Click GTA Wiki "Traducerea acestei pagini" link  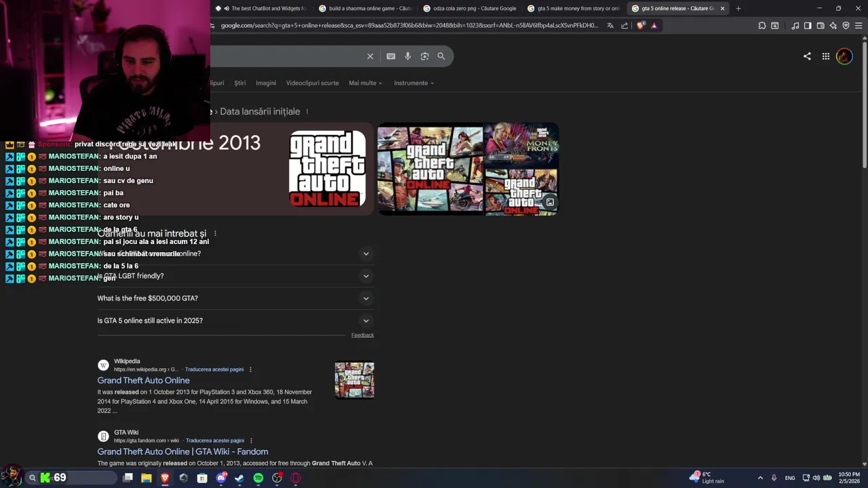215,441
